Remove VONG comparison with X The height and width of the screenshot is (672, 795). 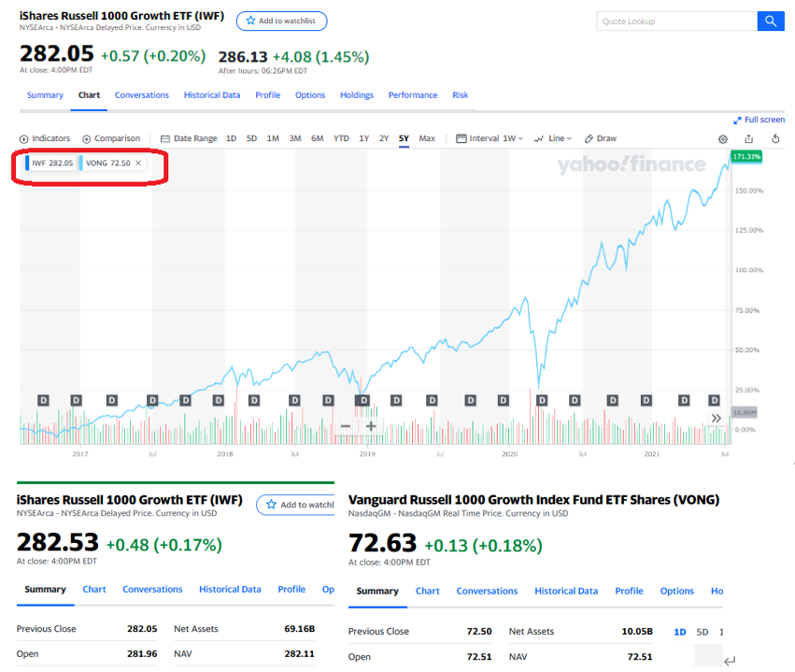(x=138, y=163)
